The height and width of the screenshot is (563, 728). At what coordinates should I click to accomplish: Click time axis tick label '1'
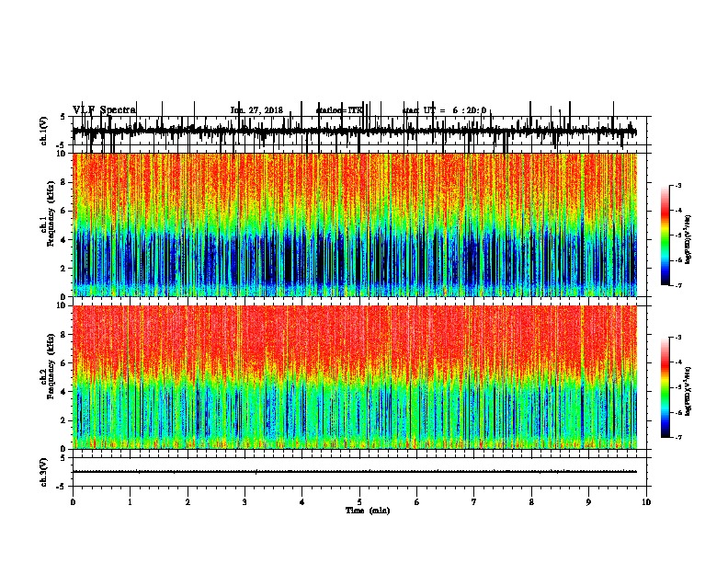(x=130, y=502)
